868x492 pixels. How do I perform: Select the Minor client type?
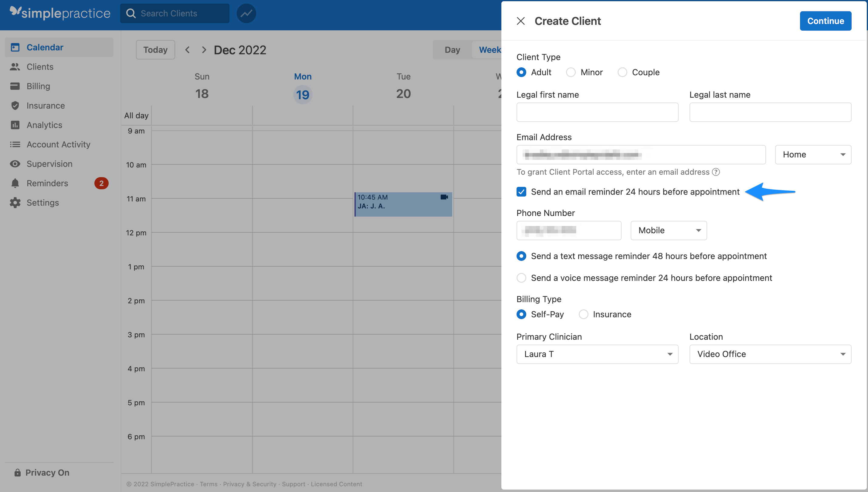coord(571,72)
